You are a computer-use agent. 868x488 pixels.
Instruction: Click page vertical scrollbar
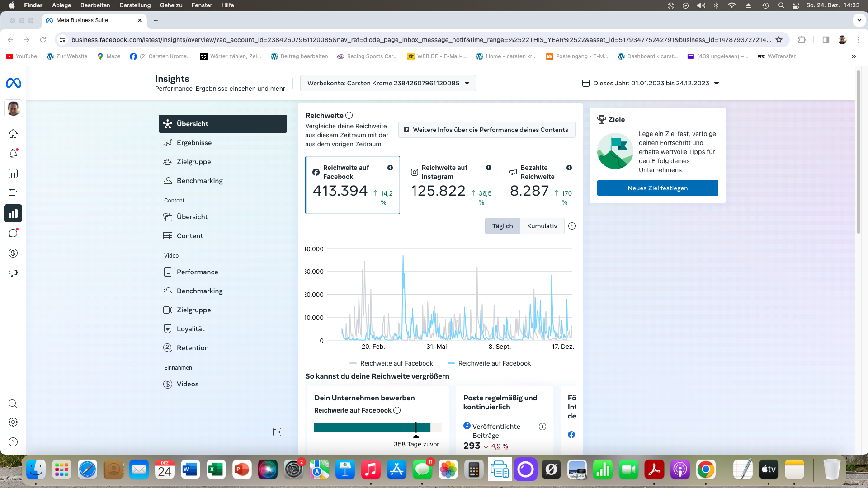(858, 152)
